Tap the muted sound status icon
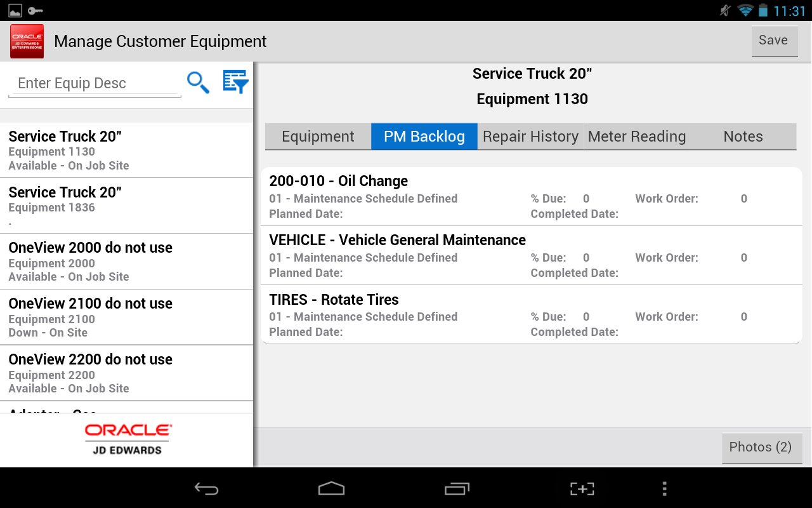 726,10
